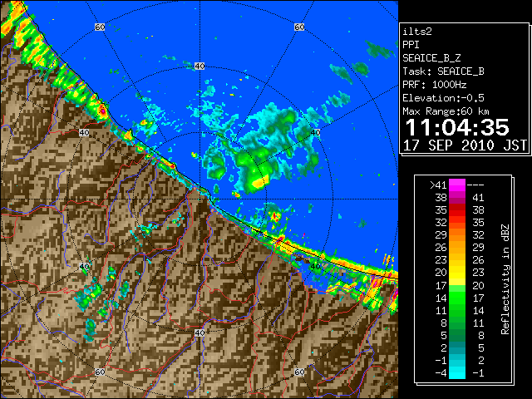
Task: Click the '40' range label on the northeast radial over sea
Action: [315, 133]
